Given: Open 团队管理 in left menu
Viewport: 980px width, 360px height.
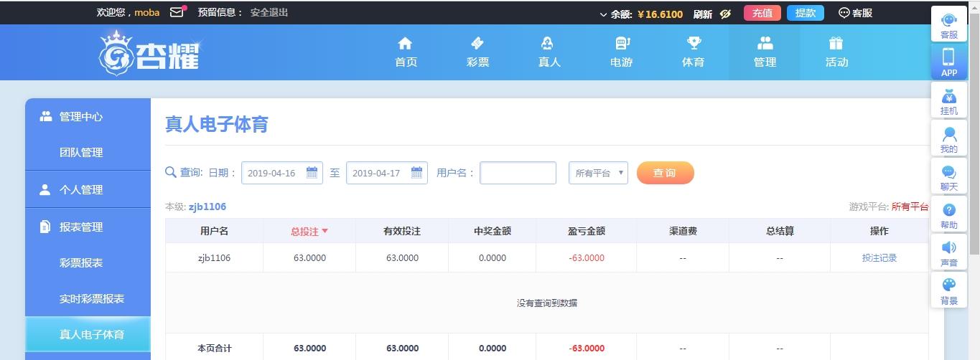Looking at the screenshot, I should click(88, 152).
